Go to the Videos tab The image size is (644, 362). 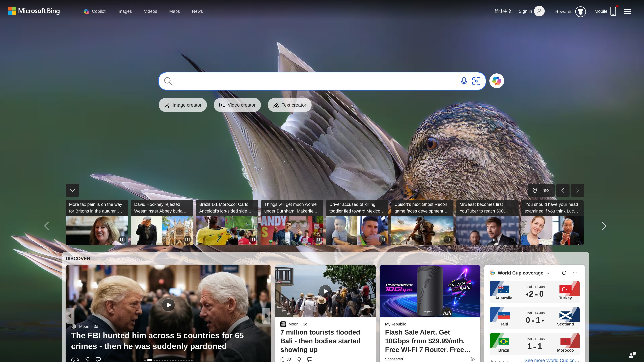[150, 11]
